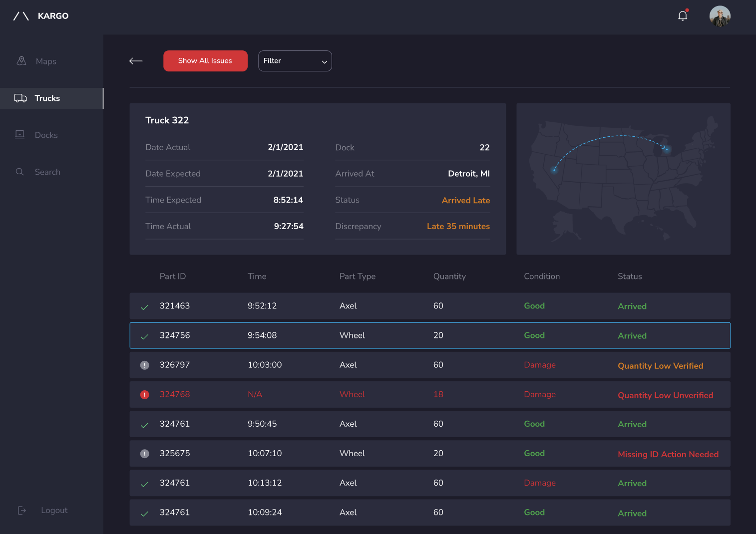Click the notification bell icon
The width and height of the screenshot is (756, 534).
[x=683, y=16]
